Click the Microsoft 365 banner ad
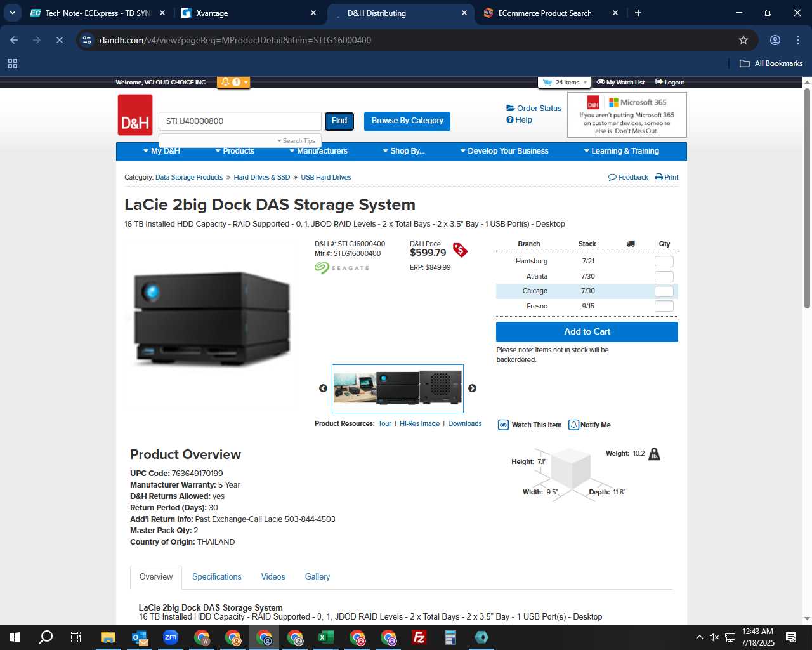812x650 pixels. click(627, 115)
